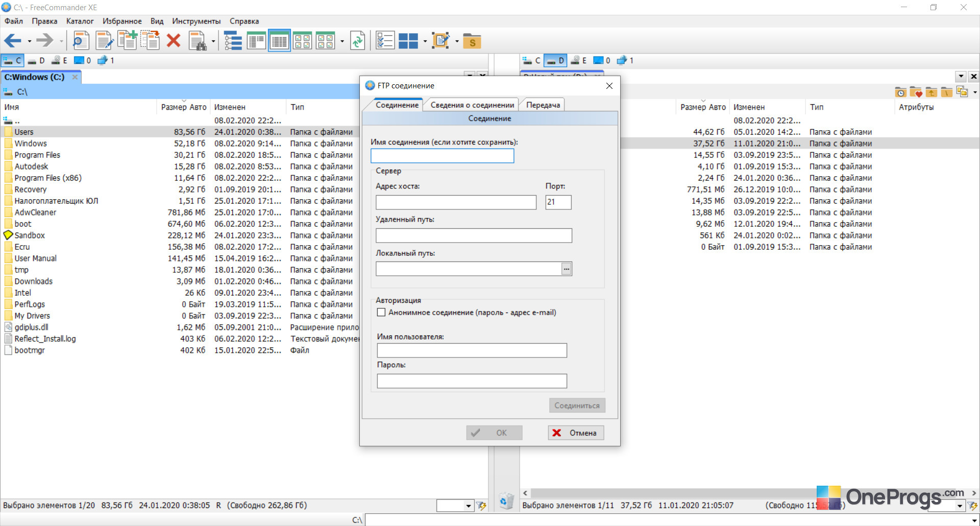Switch to Сведения о соединении tab
Viewport: 980px width, 526px height.
[x=472, y=105]
